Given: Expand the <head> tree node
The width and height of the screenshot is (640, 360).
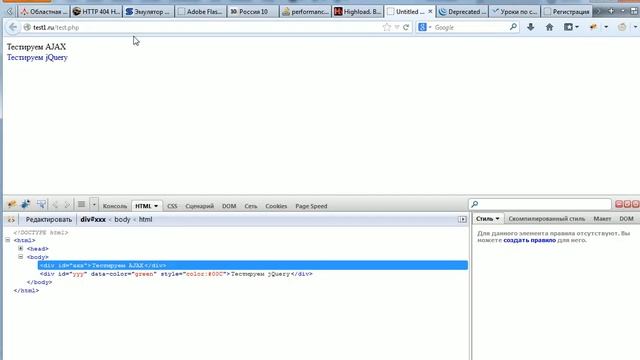Looking at the screenshot, I should pyautogui.click(x=20, y=249).
